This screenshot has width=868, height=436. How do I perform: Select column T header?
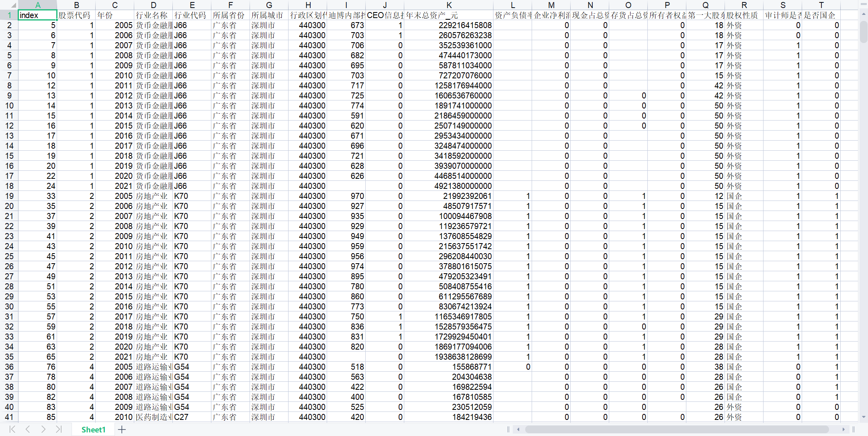tap(821, 5)
